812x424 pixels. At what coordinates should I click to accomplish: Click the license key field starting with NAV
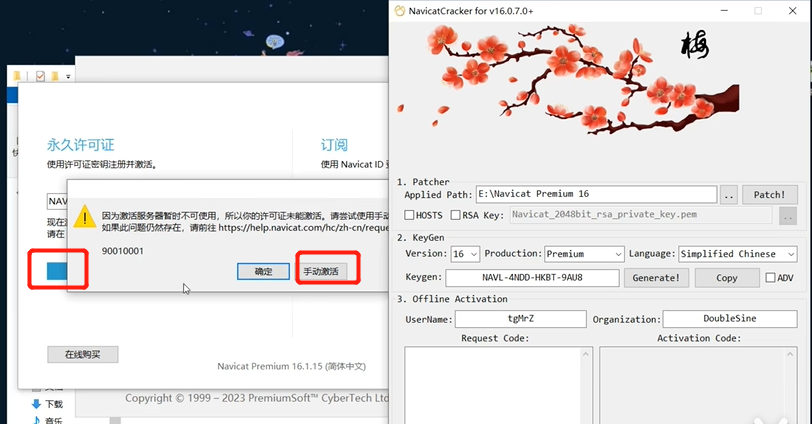pos(57,201)
